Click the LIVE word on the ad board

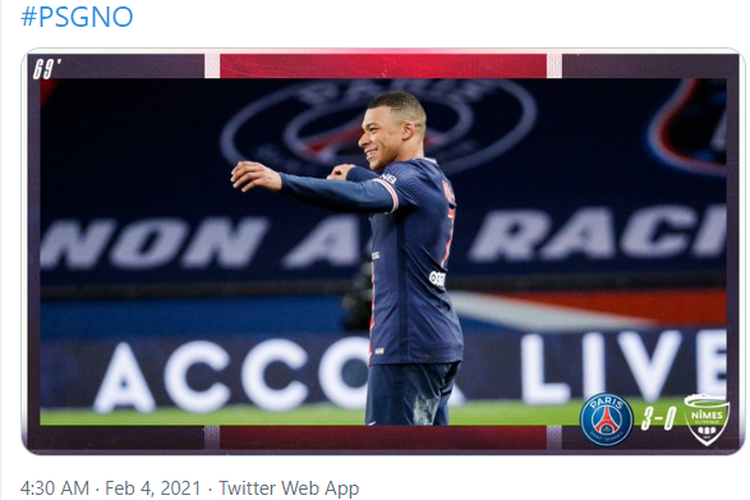click(x=624, y=366)
